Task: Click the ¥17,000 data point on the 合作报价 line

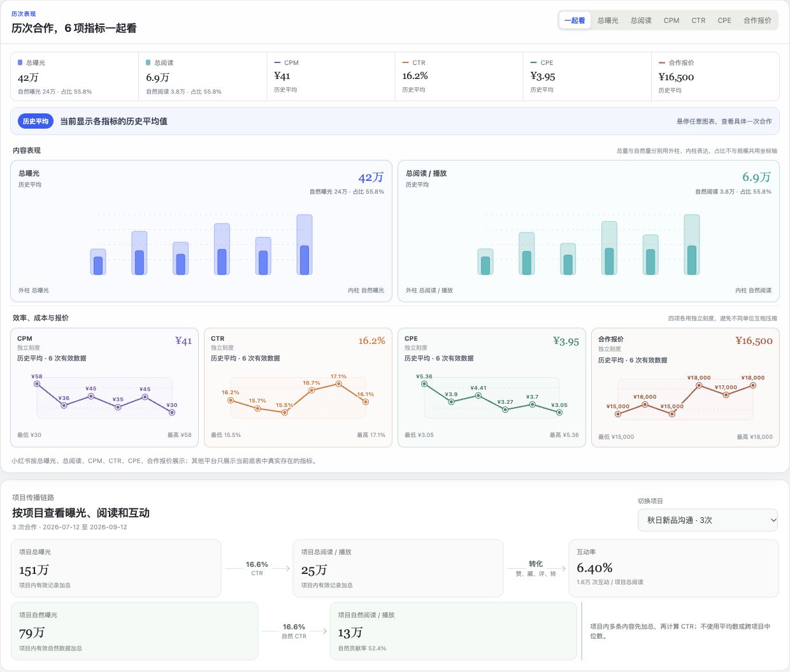Action: pos(726,395)
